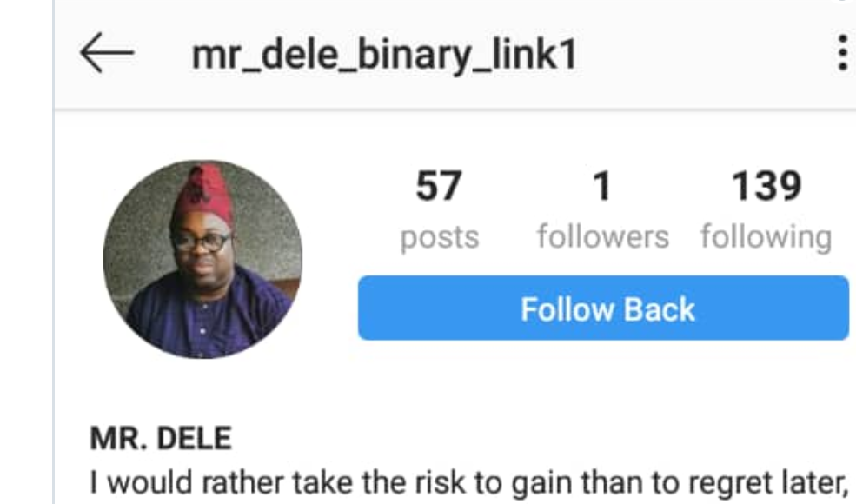The image size is (856, 504).
Task: Open the three-dot more options menu
Action: point(842,53)
